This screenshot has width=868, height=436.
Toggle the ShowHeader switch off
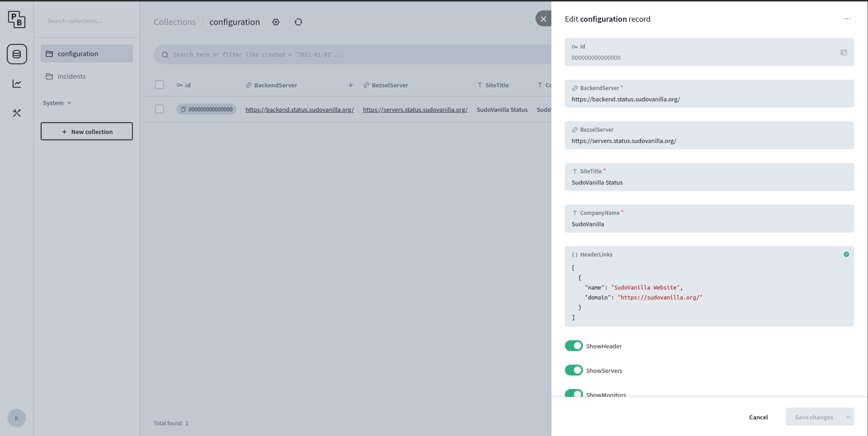574,346
